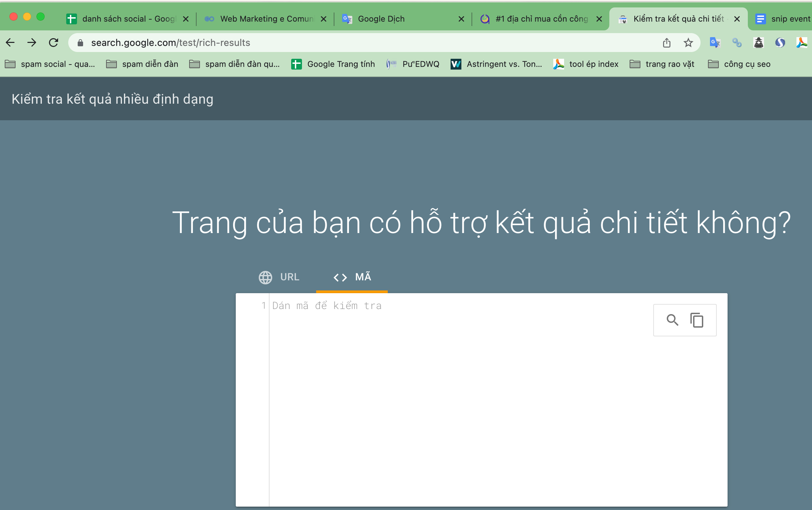Screen dimensions: 812x510
Task: Open công cụ seo bookmark folder
Action: point(739,64)
